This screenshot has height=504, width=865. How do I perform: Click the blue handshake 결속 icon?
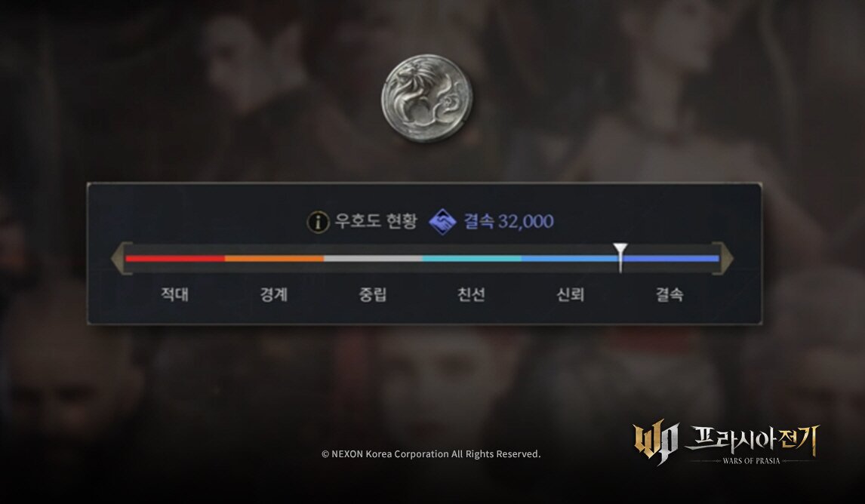442,222
